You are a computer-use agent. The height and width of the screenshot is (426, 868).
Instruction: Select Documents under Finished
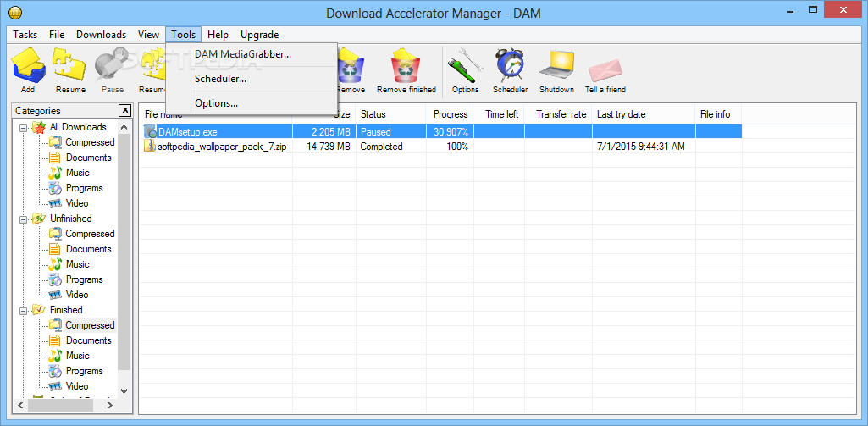coord(89,340)
